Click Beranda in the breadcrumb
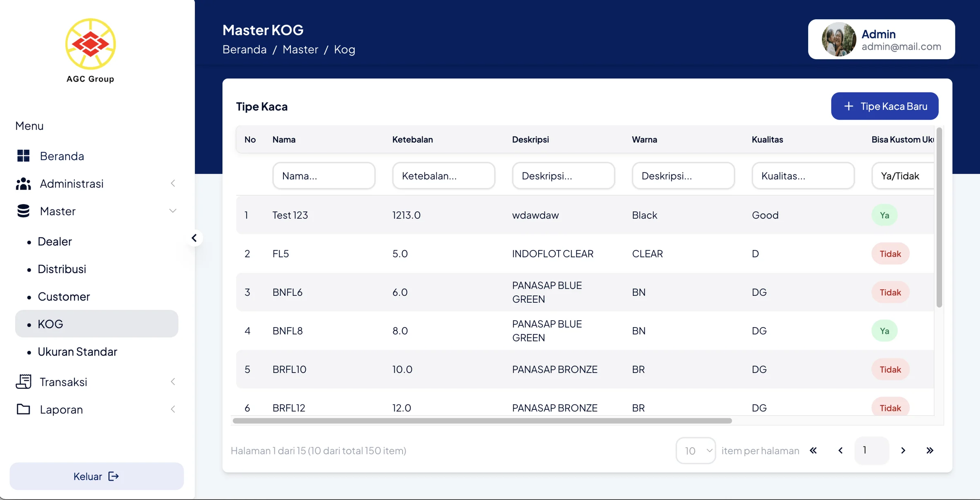The width and height of the screenshot is (980, 500). tap(245, 49)
